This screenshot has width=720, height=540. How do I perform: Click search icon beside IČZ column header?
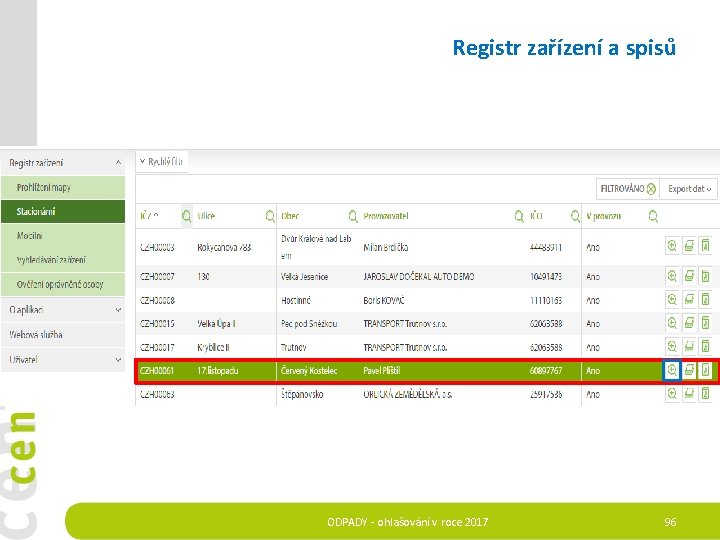pyautogui.click(x=186, y=216)
